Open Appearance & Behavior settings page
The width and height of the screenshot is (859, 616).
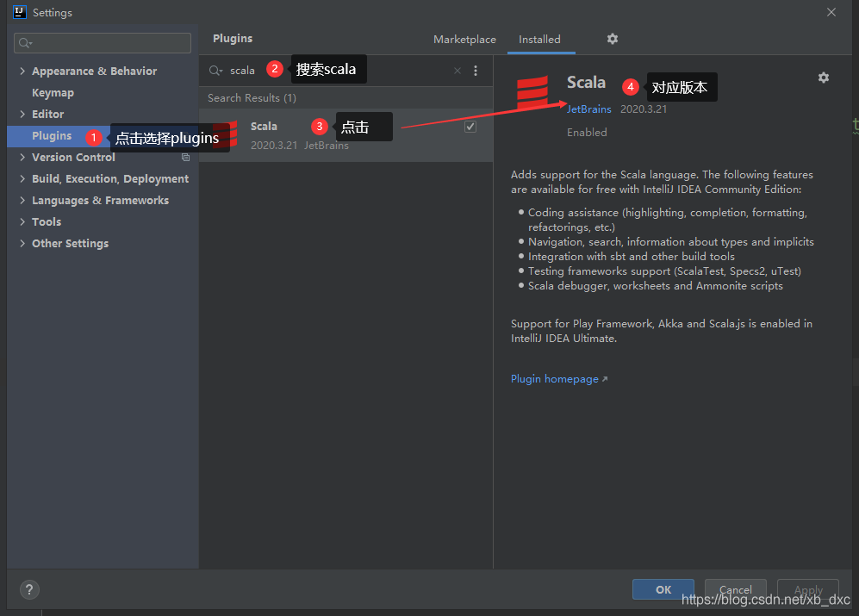pos(94,71)
